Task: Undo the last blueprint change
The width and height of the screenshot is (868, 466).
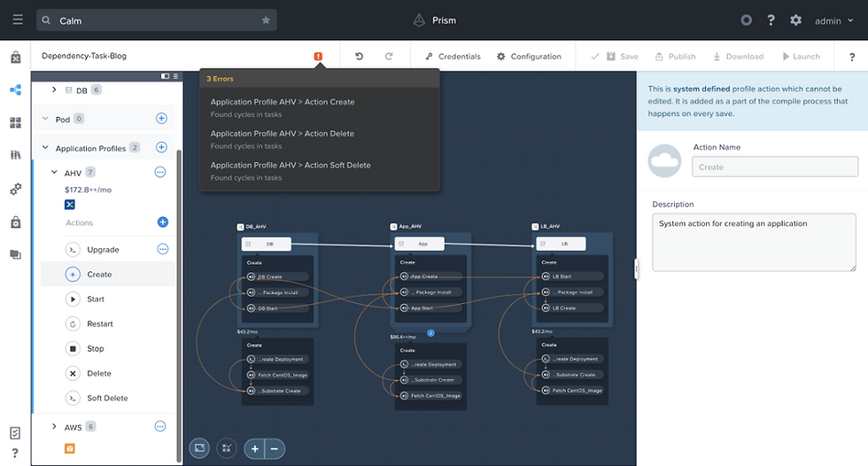Action: [x=360, y=57]
